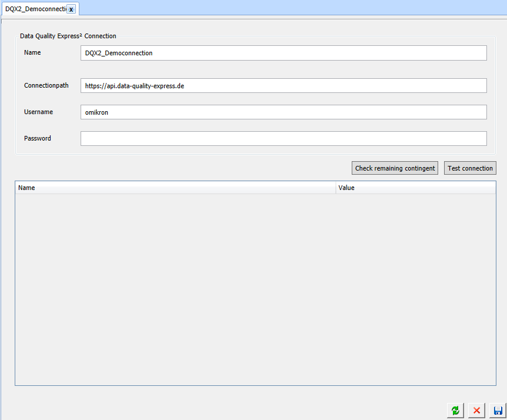Viewport: 507px width, 420px height.
Task: Click the Check remaining contingent button
Action: click(x=395, y=168)
